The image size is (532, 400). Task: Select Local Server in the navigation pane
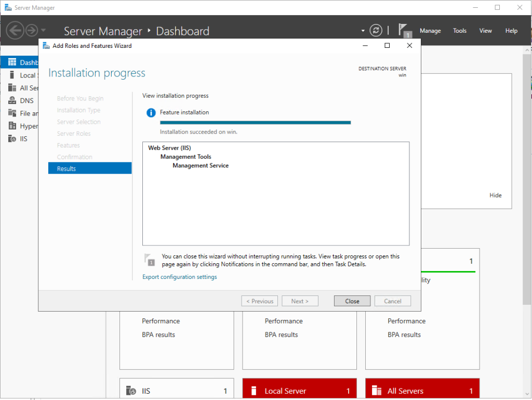(23, 75)
